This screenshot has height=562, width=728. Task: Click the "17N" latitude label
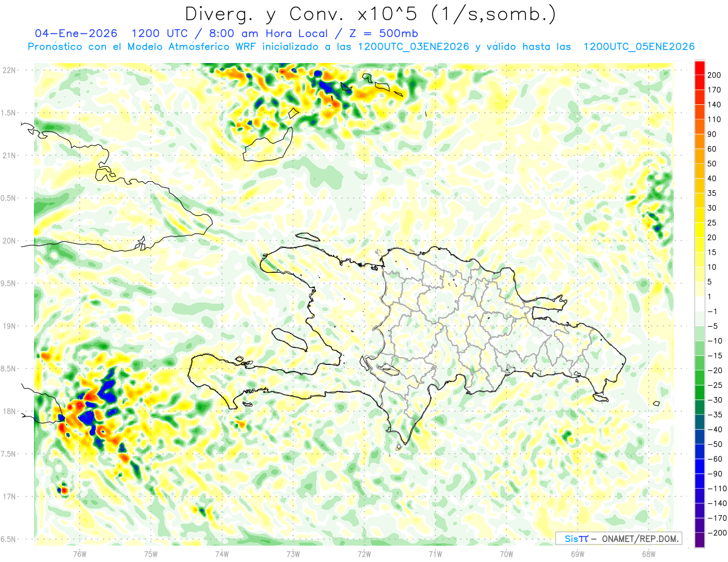[x=9, y=497]
